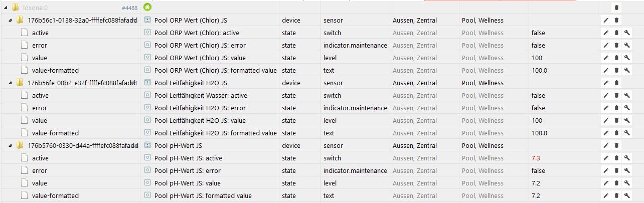The width and height of the screenshot is (644, 203).
Task: Click the false value of Pool ORP active
Action: point(538,33)
